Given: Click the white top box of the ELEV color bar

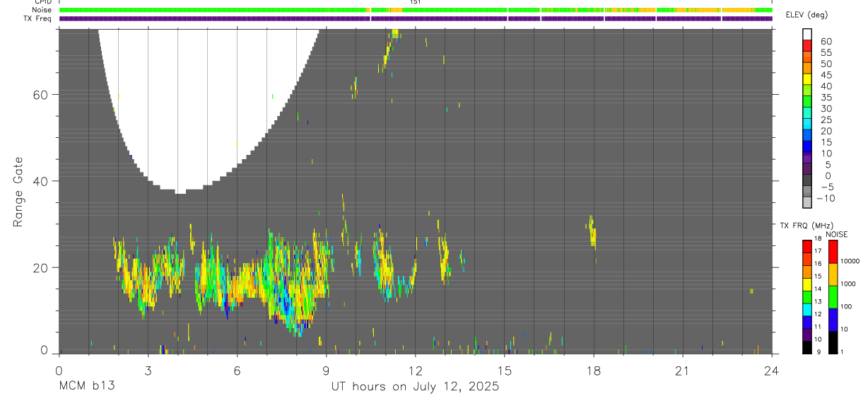Looking at the screenshot, I should pyautogui.click(x=807, y=34).
